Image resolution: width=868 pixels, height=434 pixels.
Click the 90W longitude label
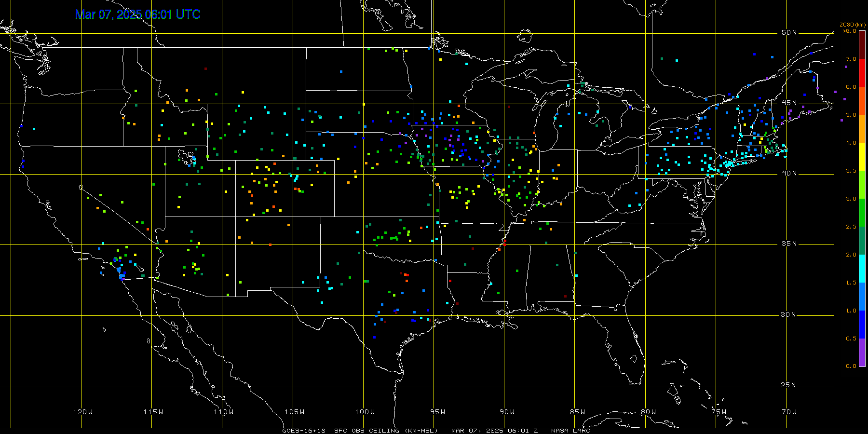507,412
